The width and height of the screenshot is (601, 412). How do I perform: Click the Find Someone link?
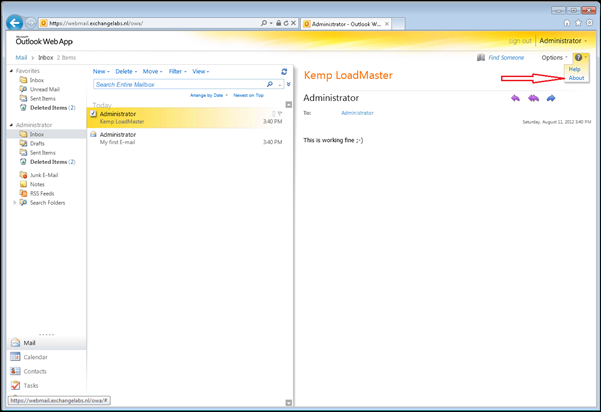point(506,58)
